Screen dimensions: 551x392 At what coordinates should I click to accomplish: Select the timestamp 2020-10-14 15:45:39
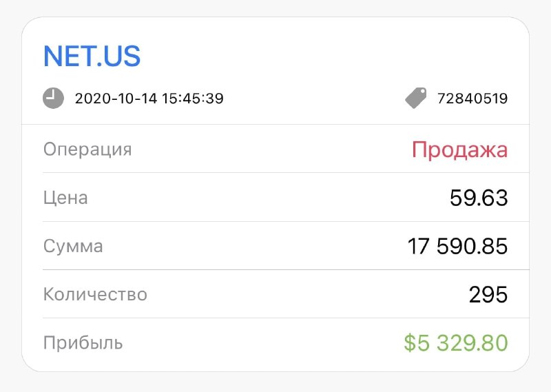click(x=149, y=99)
